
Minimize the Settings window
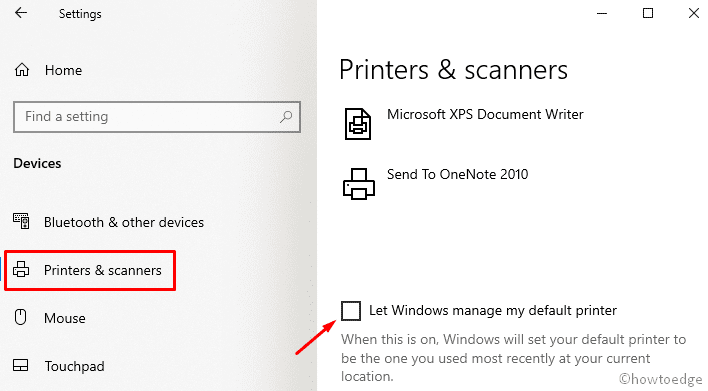click(x=601, y=14)
